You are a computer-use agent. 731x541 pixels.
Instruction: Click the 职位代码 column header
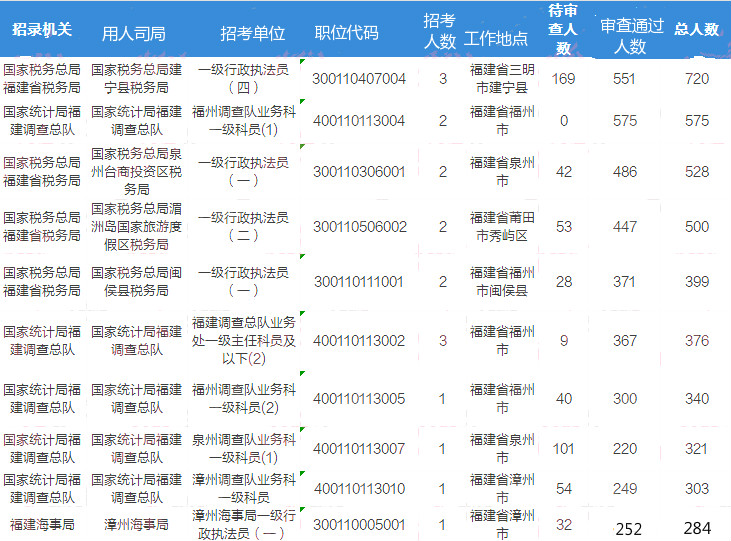point(346,33)
